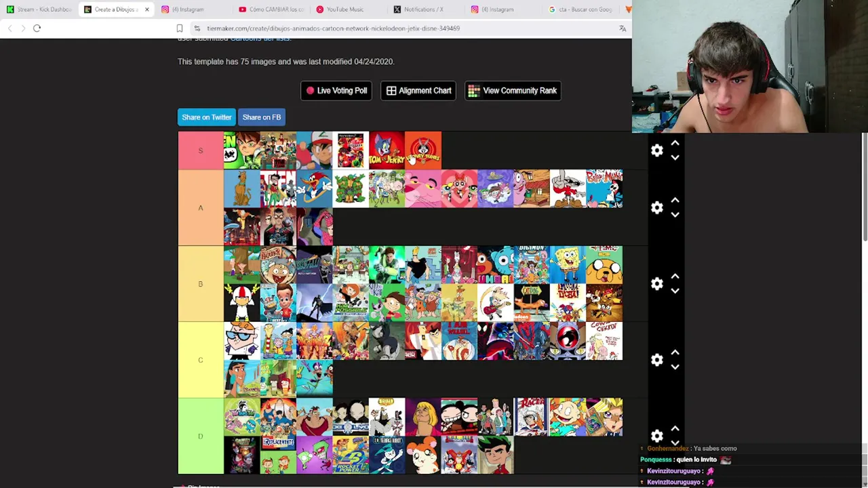Select the S tier label
The width and height of the screenshot is (868, 488).
[201, 150]
